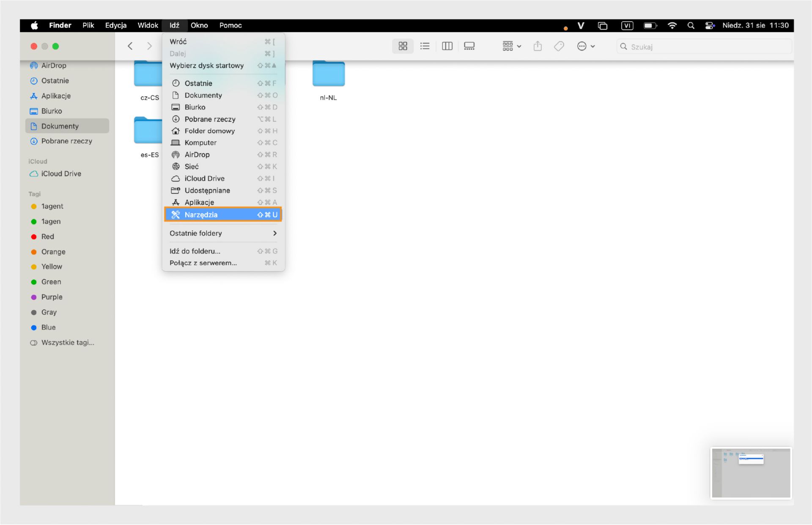
Task: Switch to icon grid view
Action: (x=403, y=46)
